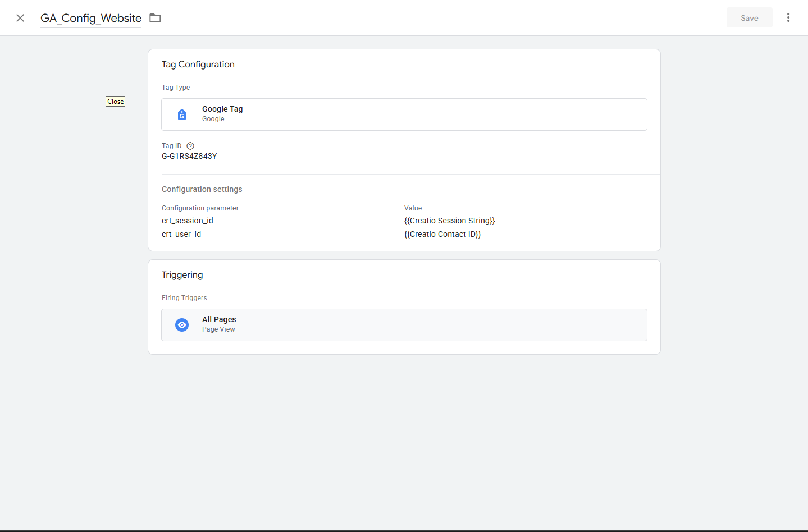This screenshot has width=808, height=532.
Task: Click the Tag Configuration heading
Action: (198, 65)
